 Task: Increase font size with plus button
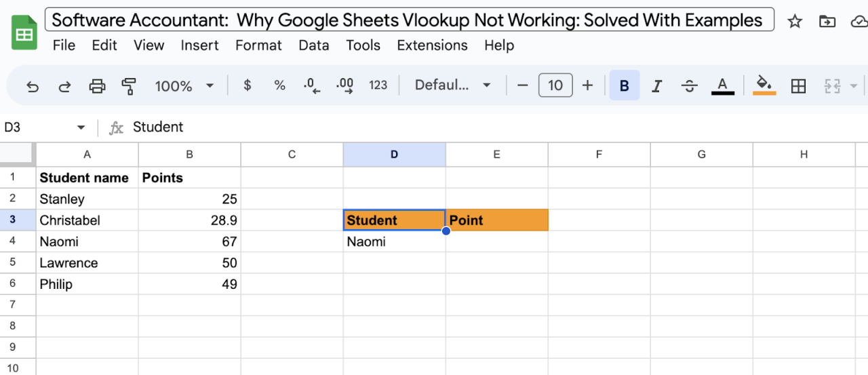[588, 85]
